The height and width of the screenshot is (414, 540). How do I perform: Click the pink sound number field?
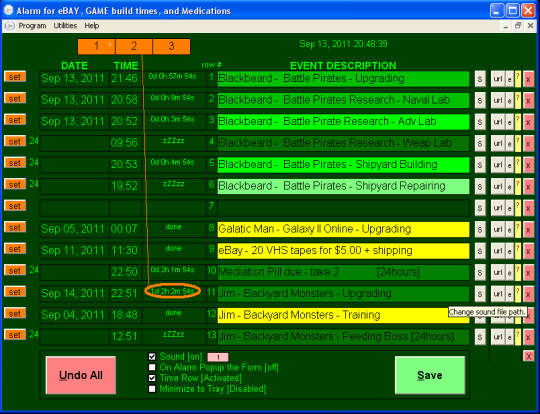click(218, 357)
